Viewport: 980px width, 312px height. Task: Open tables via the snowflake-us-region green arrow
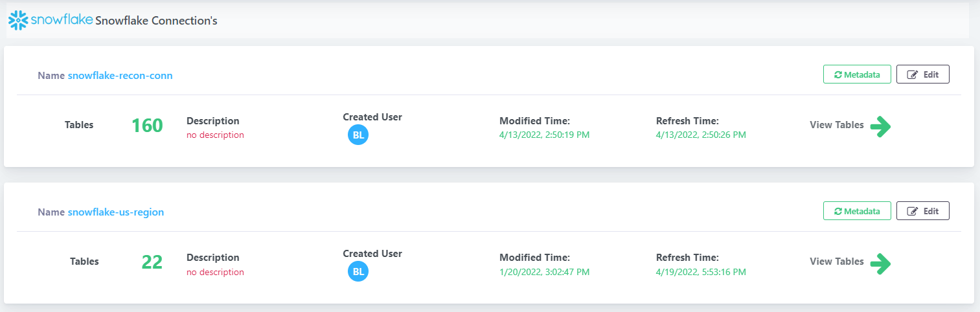(880, 263)
